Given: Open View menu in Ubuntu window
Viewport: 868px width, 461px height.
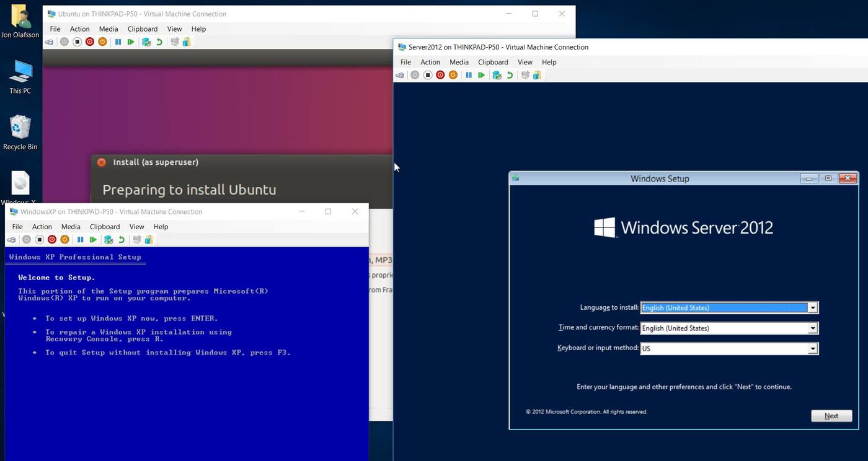Looking at the screenshot, I should (x=175, y=29).
